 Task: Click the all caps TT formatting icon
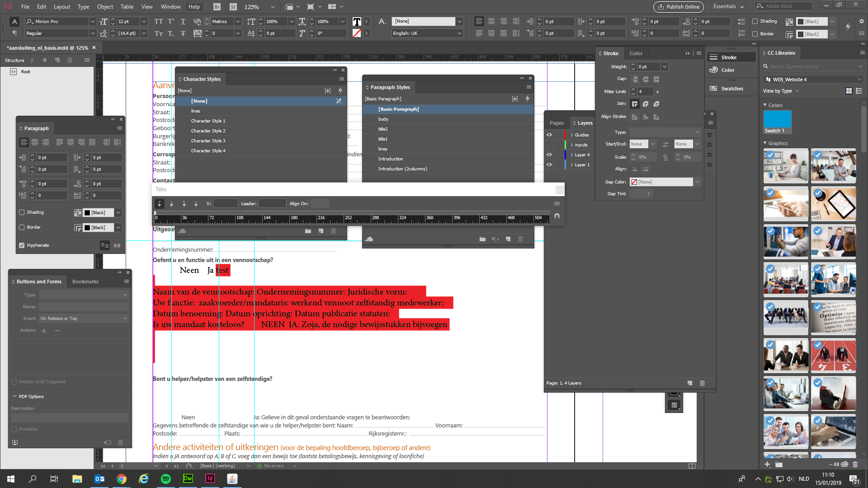(158, 21)
